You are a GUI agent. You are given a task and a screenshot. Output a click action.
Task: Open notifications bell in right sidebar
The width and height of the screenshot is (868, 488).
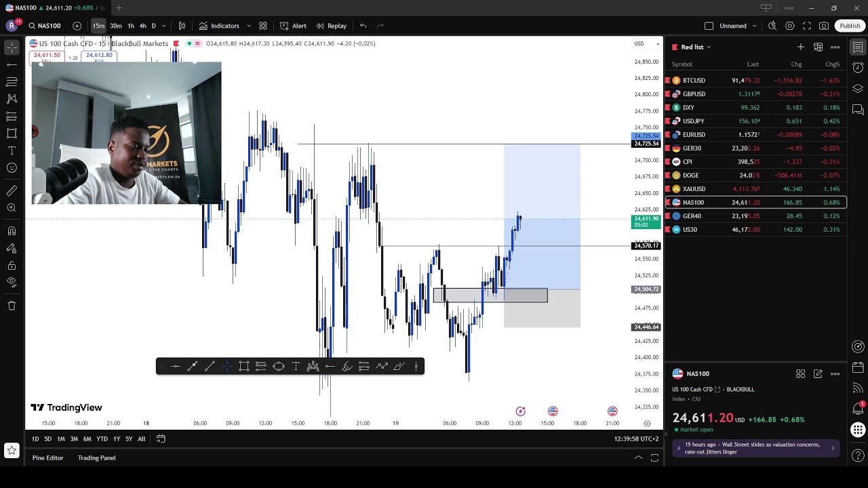pyautogui.click(x=858, y=409)
